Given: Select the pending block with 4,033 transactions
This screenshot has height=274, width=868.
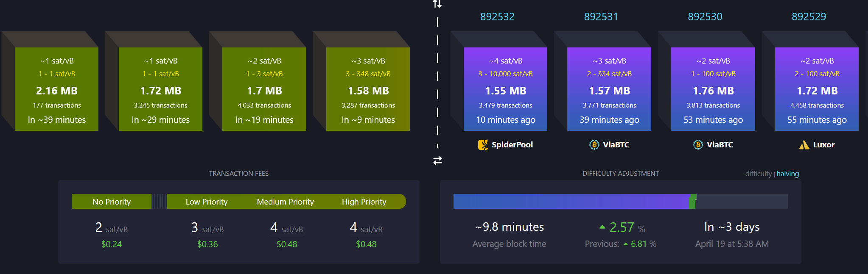Looking at the screenshot, I should click(264, 89).
